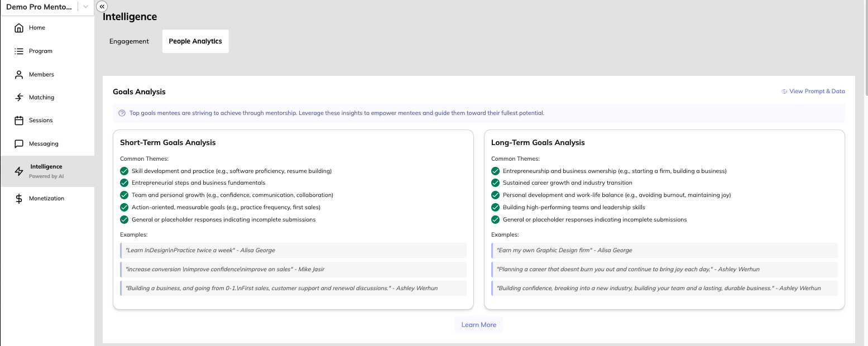Expand the Demo Pro workspace dropdown
The image size is (868, 346).
tap(85, 7)
